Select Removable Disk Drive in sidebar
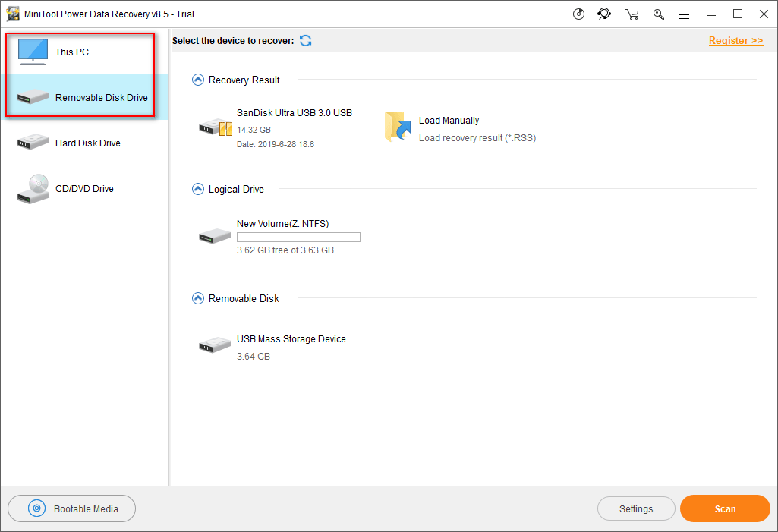This screenshot has width=778, height=532. tap(83, 97)
